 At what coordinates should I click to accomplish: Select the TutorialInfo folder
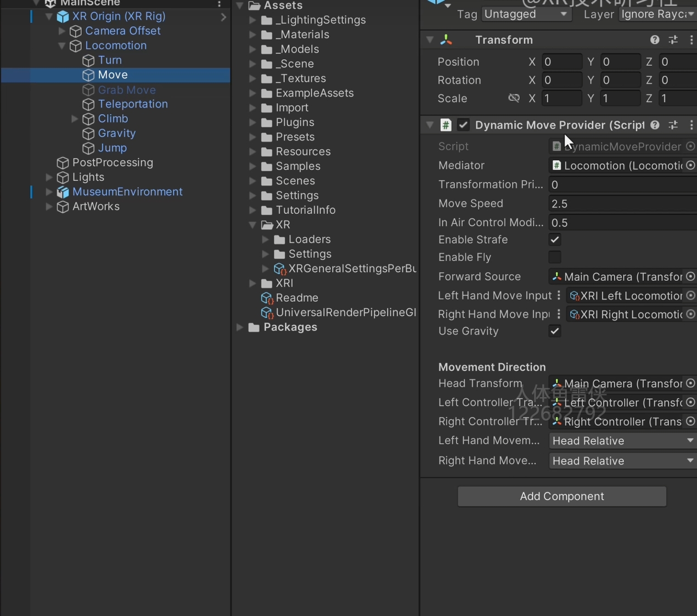pos(306,210)
